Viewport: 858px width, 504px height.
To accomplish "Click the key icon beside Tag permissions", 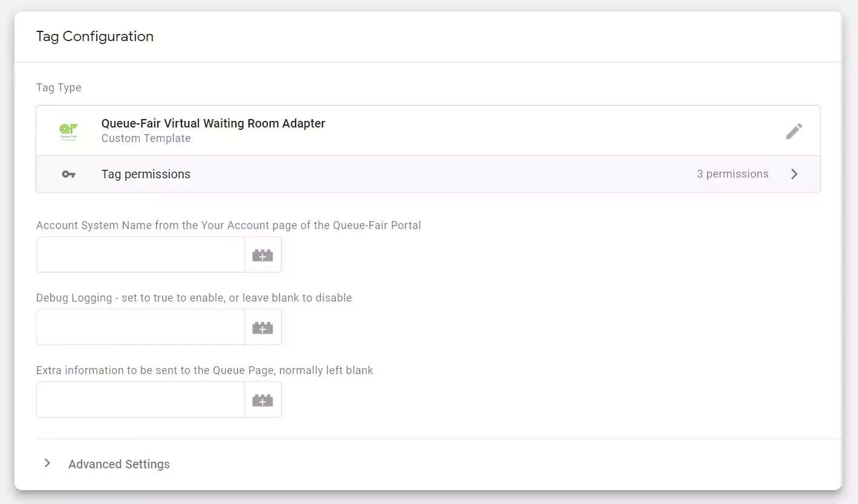I will pyautogui.click(x=68, y=174).
